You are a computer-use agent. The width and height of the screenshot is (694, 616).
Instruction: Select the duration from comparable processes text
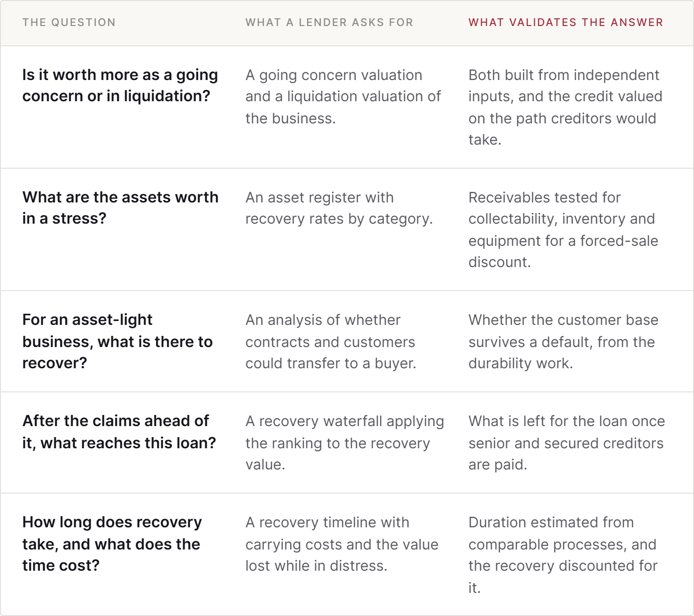[563, 554]
